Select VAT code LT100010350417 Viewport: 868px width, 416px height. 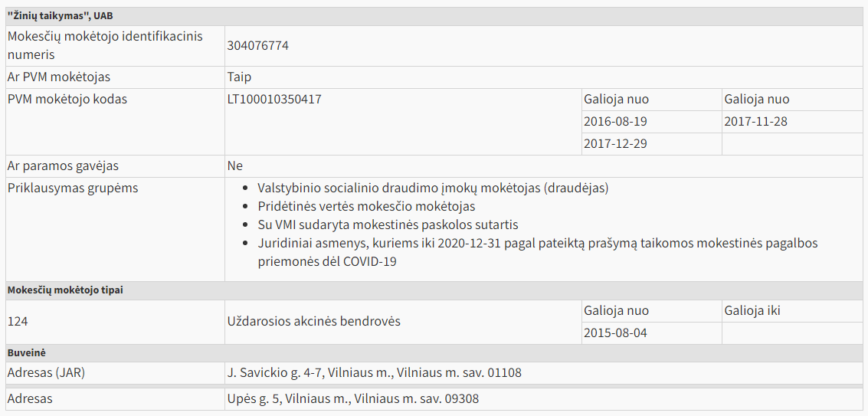274,100
